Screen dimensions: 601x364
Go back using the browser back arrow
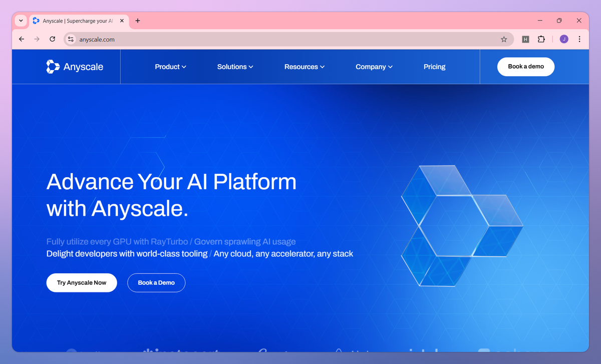22,39
